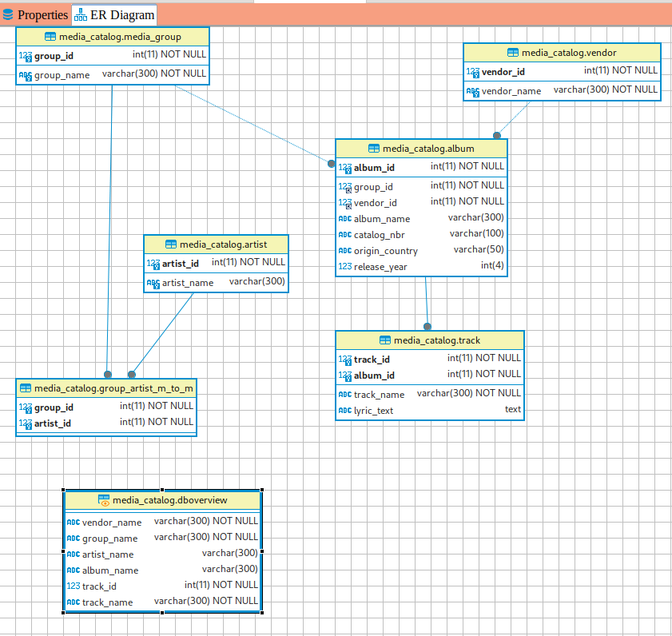The image size is (672, 636).
Task: Select the catalog_nbr column in album
Action: coord(379,235)
